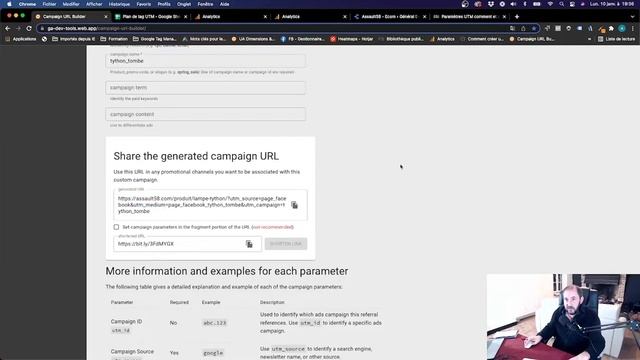Click the battery status icon

pyautogui.click(x=537, y=4)
